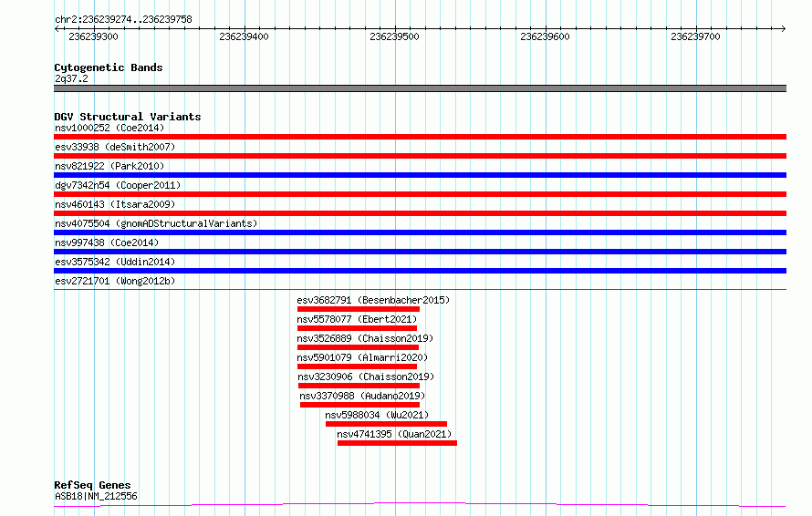Screen dimensions: 812x516
Task: Open nsv4075504 (gnomADStructuralVariants) label
Action: (x=156, y=223)
